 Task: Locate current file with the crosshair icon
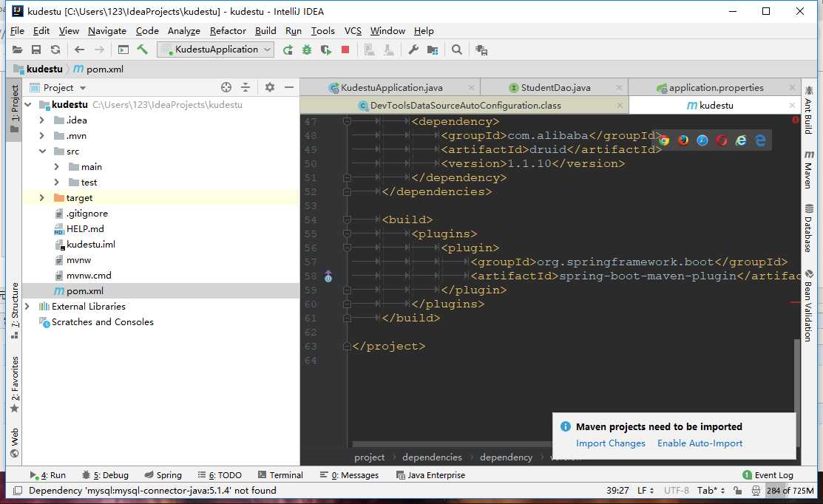(x=226, y=88)
